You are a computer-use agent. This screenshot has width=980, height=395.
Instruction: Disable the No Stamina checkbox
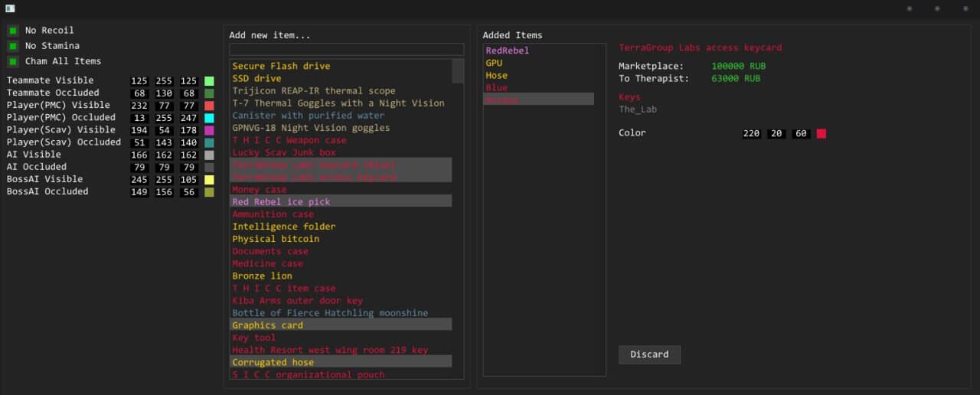click(x=13, y=46)
